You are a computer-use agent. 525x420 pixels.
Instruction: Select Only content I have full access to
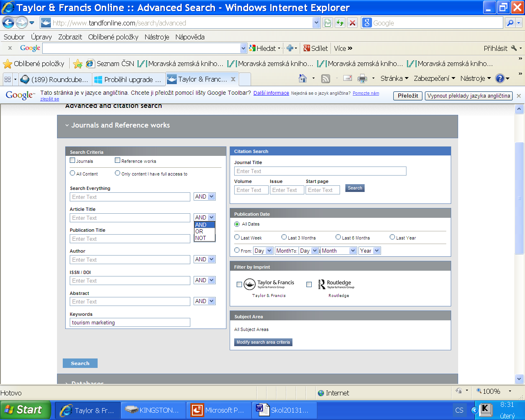click(x=118, y=173)
